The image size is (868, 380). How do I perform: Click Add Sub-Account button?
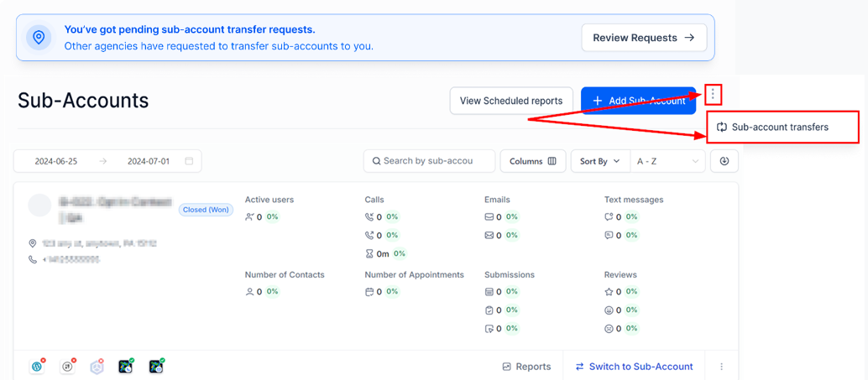(x=638, y=101)
